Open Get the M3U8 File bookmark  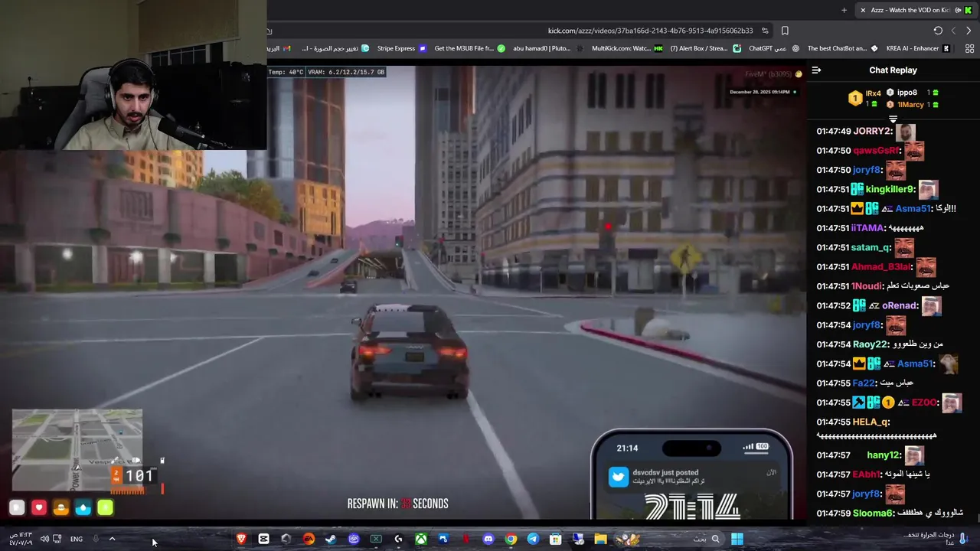470,48
